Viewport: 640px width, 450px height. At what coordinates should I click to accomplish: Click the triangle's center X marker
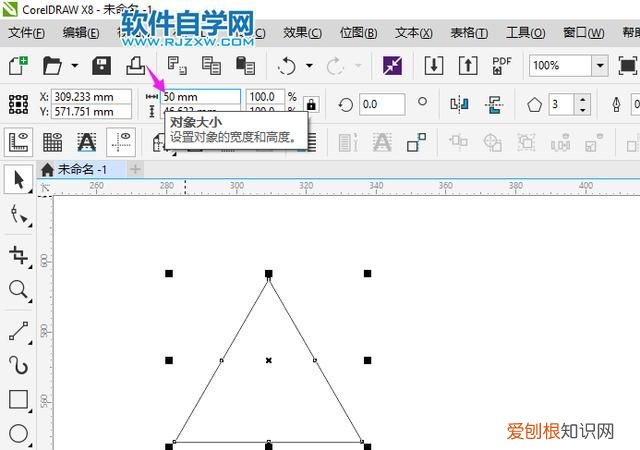click(x=269, y=361)
